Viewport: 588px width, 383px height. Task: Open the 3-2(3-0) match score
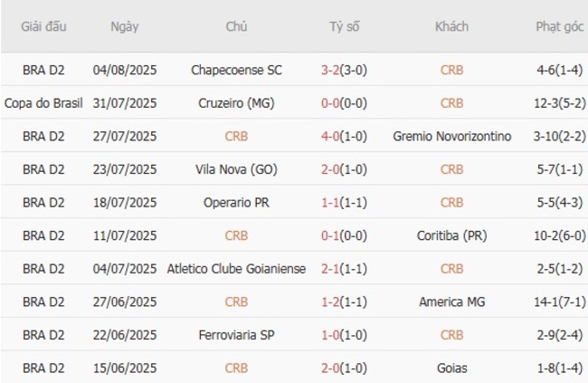tap(345, 70)
